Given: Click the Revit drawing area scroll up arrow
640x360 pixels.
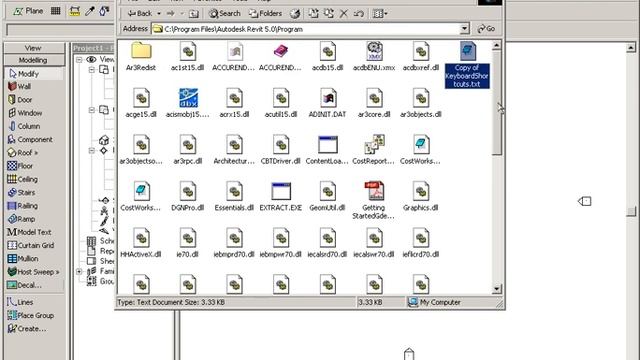Looking at the screenshot, I should coord(631,48).
